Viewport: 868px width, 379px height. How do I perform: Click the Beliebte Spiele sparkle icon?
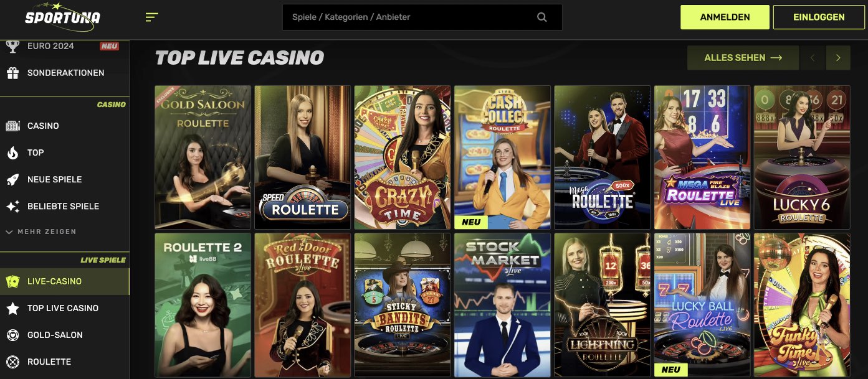click(x=12, y=206)
